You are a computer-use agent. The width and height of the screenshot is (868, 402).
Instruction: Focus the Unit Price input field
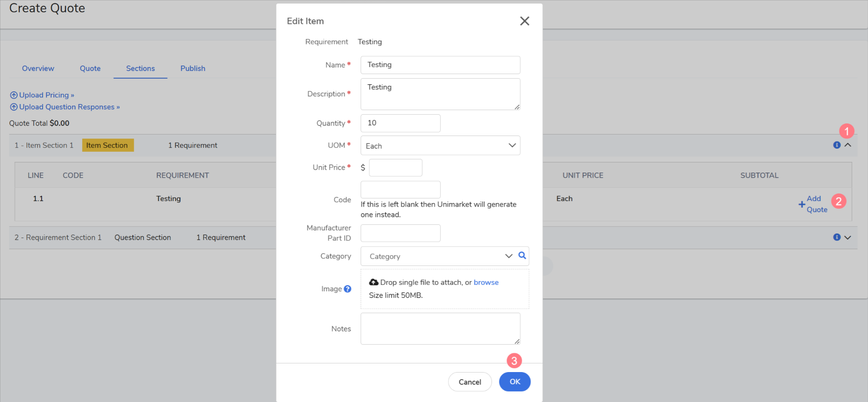395,167
